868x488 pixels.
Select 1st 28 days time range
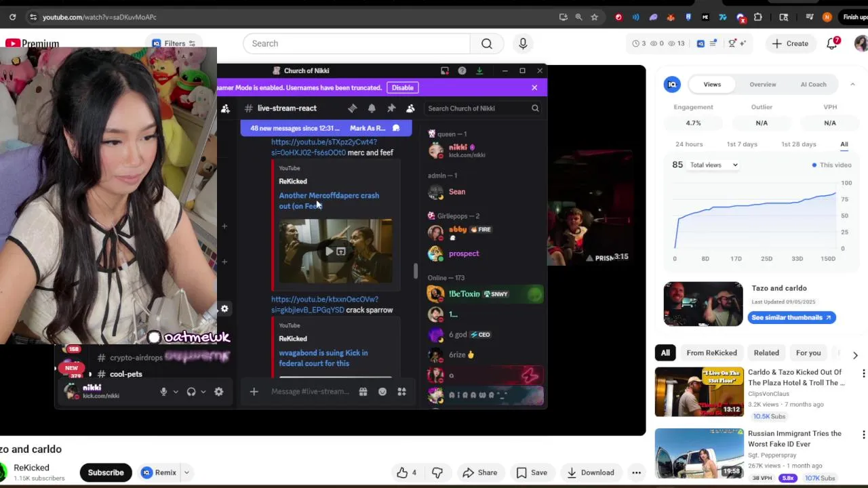[x=799, y=144]
